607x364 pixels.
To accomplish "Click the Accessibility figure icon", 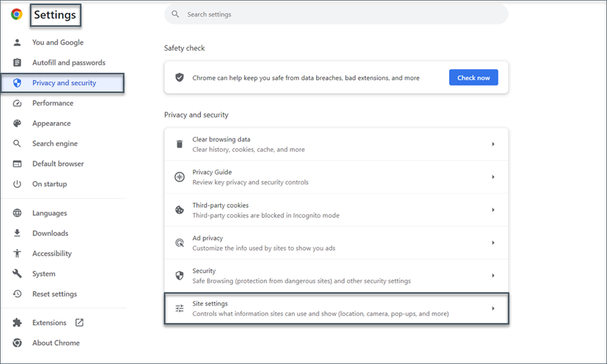I will point(17,253).
